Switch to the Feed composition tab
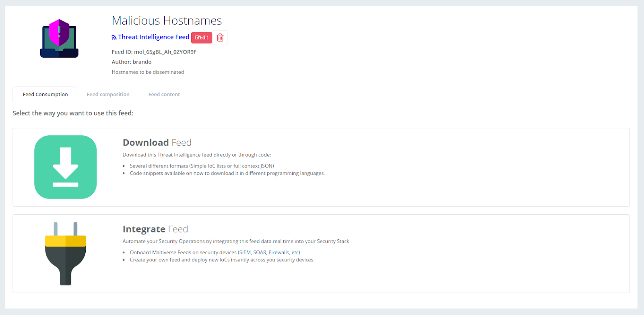Viewport: 644px width, 315px height. [108, 95]
